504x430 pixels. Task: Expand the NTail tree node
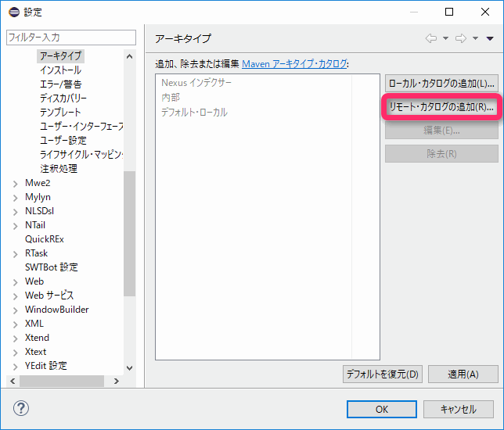pyautogui.click(x=15, y=226)
